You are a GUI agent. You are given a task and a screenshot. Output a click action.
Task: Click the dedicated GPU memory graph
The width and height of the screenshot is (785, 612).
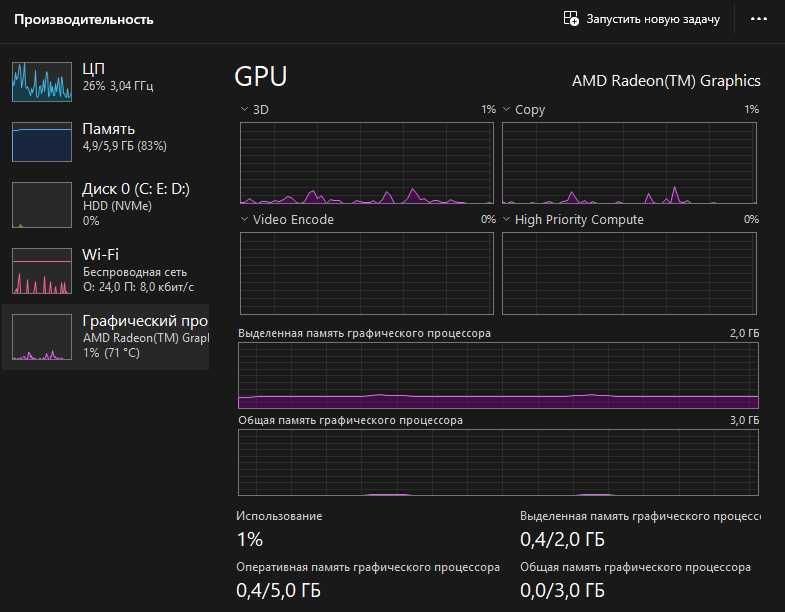498,375
